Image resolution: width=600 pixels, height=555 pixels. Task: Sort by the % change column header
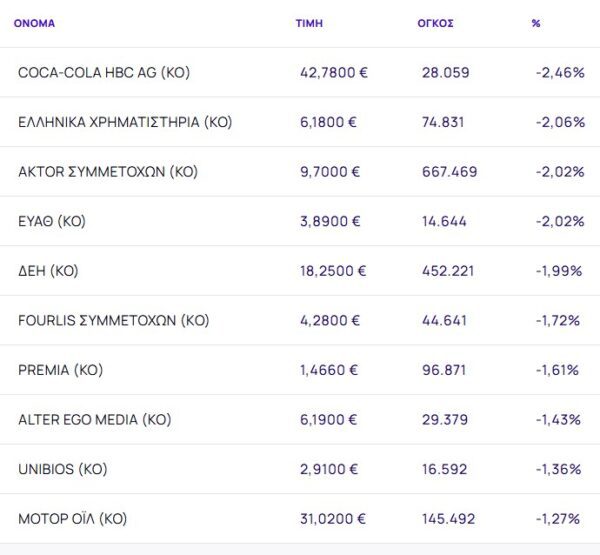pos(536,23)
